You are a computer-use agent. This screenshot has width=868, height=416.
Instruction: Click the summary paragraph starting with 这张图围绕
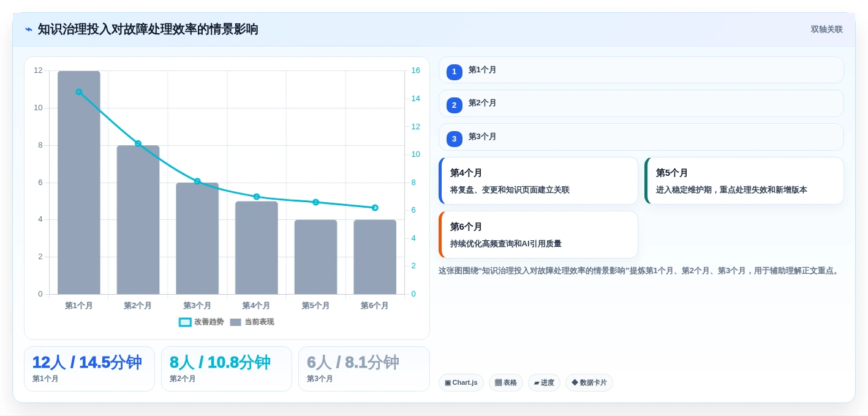pos(640,271)
